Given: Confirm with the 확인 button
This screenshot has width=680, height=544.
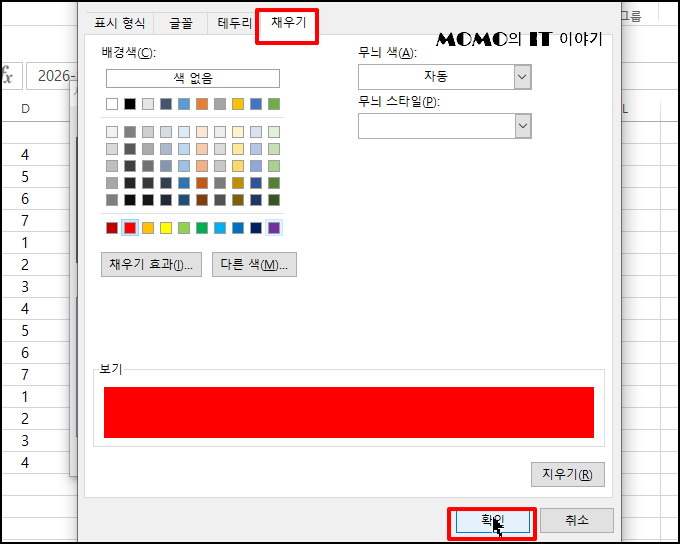Looking at the screenshot, I should click(493, 521).
